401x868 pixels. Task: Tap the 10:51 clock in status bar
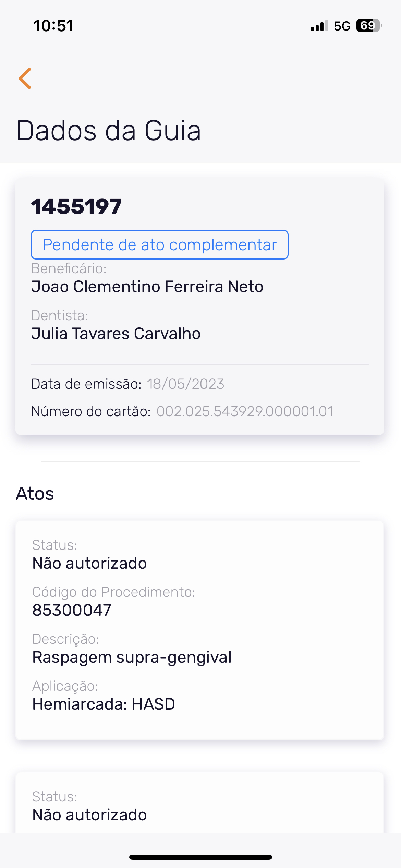point(53,26)
